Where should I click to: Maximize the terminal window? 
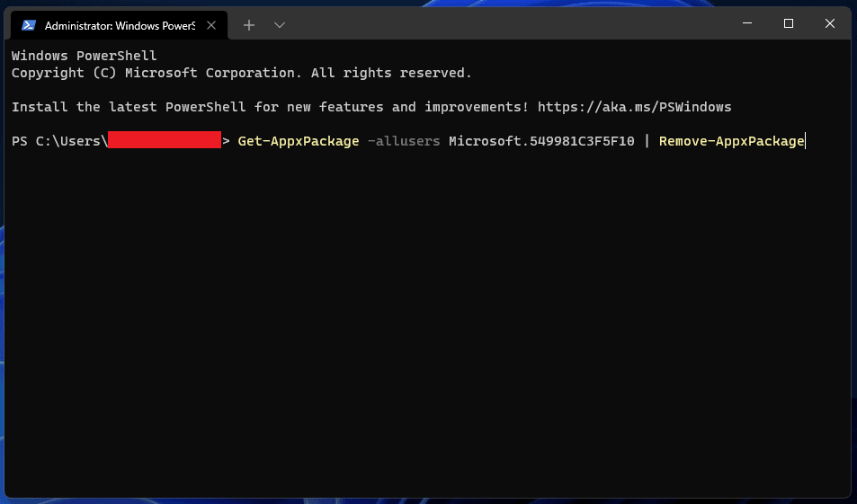[x=789, y=24]
